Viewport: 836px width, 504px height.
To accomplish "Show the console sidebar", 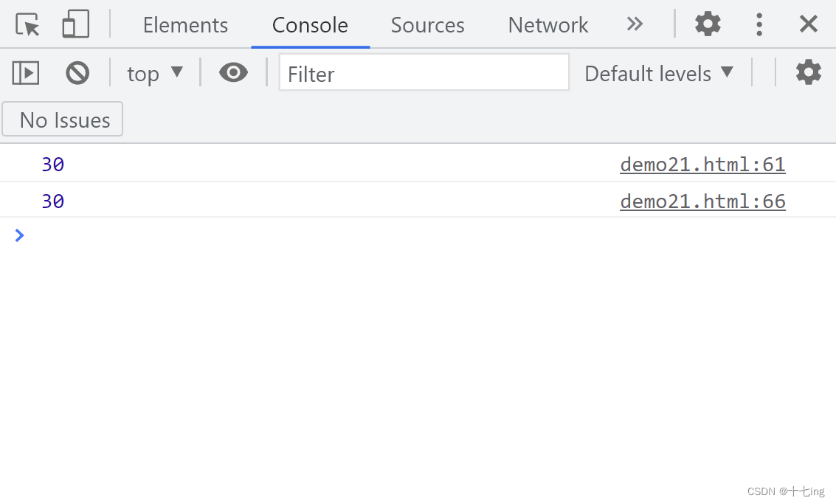I will point(26,73).
